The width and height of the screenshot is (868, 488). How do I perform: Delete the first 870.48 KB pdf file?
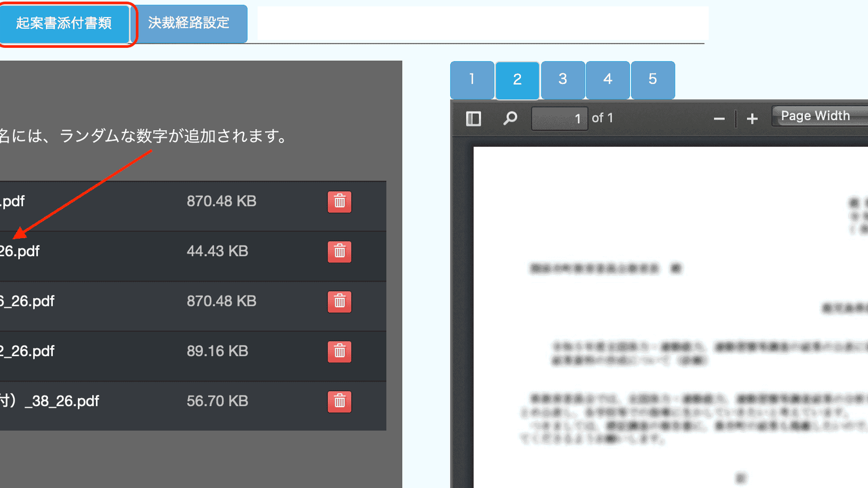point(339,202)
